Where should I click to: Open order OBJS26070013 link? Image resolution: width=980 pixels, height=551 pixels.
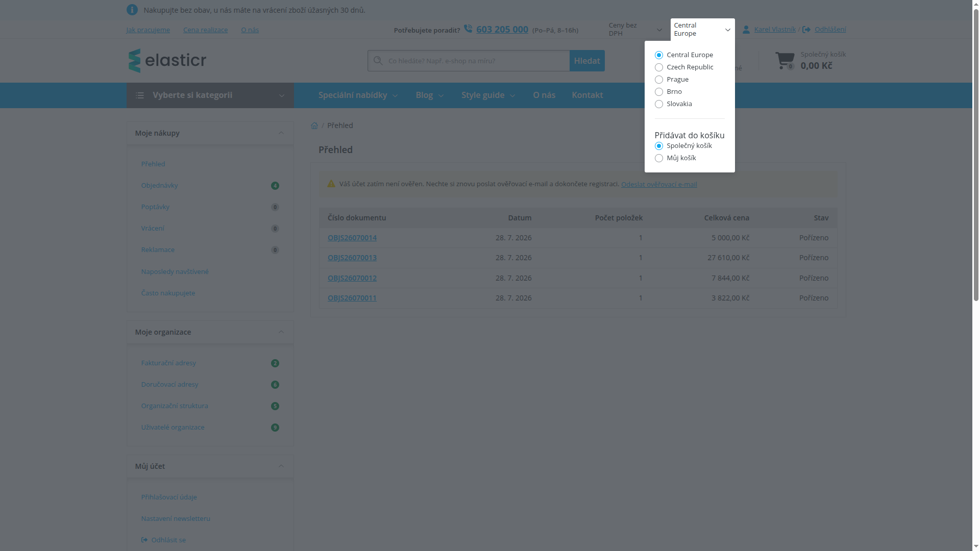(352, 258)
